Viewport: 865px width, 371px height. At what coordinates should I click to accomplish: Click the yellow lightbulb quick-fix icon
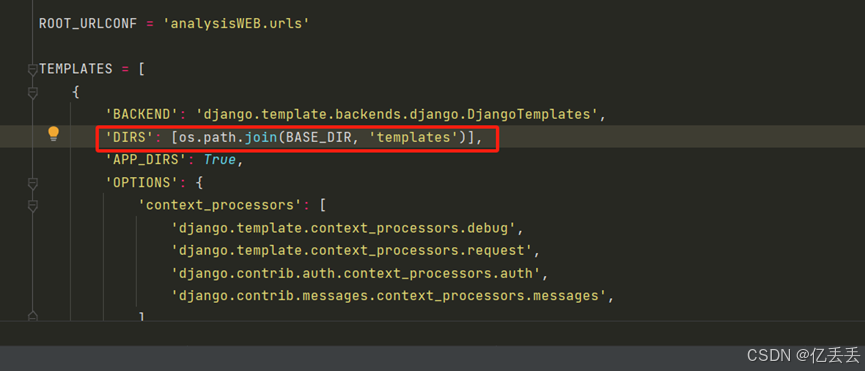(x=53, y=134)
